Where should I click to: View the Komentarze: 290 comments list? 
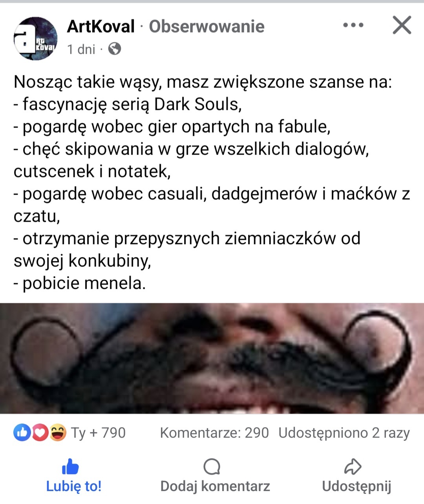(x=214, y=433)
